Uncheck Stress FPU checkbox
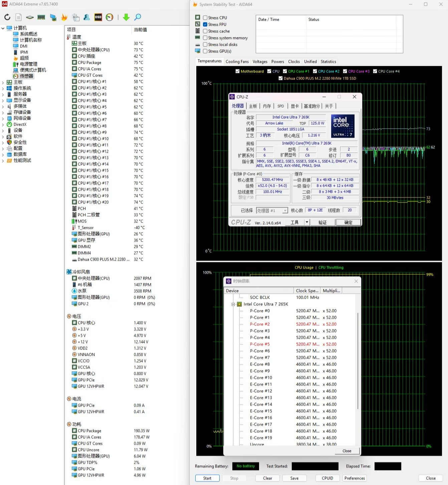The height and width of the screenshot is (485, 448). (x=205, y=24)
